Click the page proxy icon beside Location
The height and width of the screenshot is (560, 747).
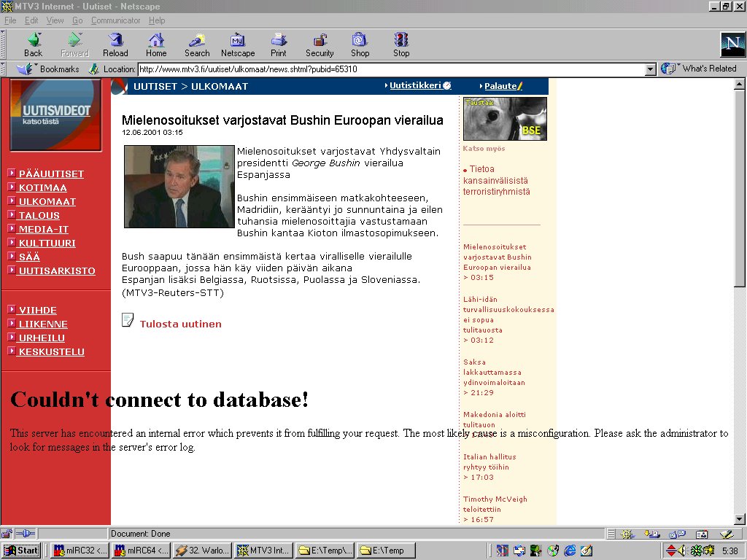click(x=94, y=69)
